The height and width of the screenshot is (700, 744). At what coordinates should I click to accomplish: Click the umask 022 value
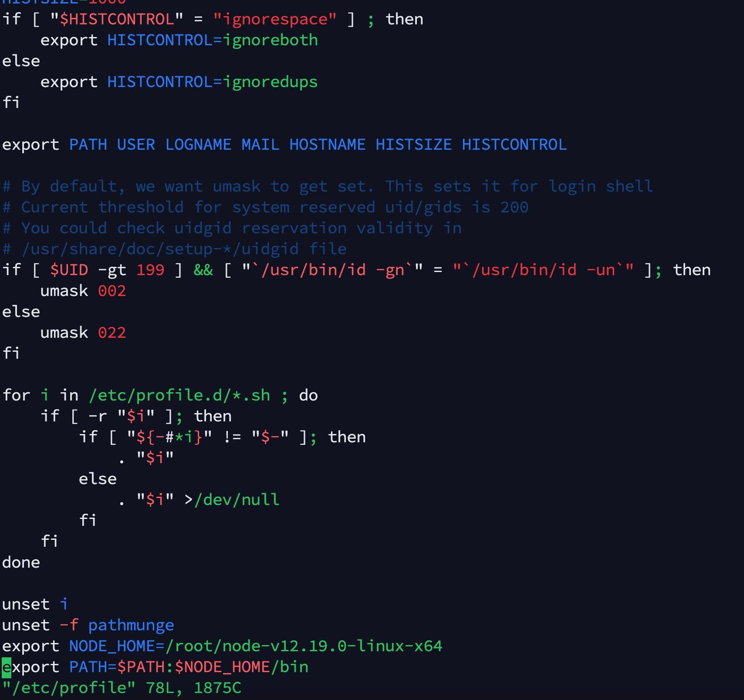[x=112, y=333]
